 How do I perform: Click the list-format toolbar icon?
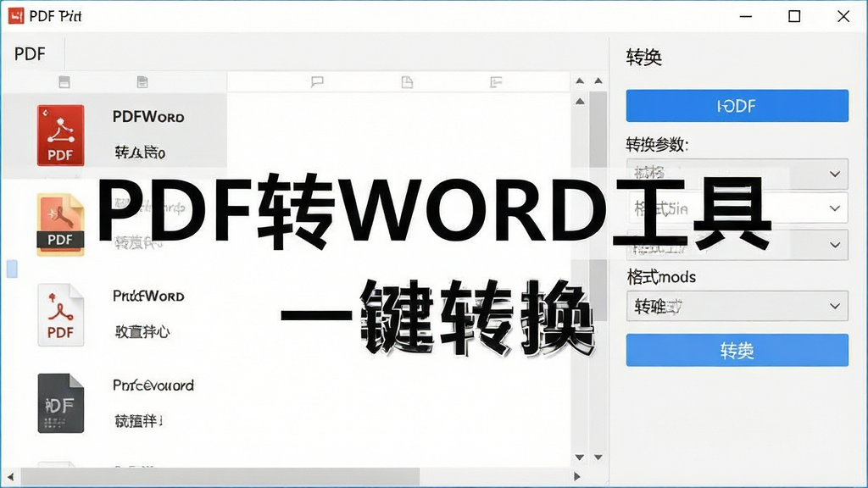[496, 82]
